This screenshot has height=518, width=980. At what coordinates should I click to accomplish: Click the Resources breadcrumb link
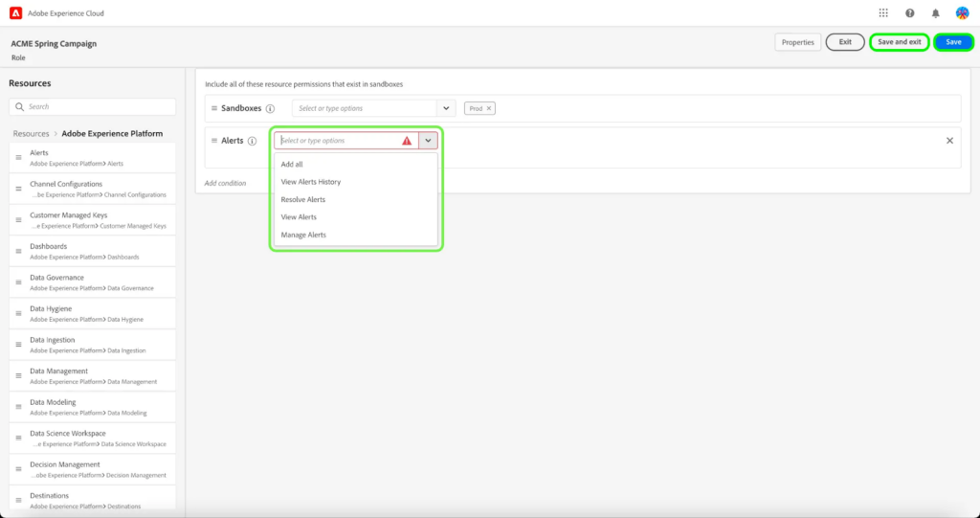pos(32,134)
